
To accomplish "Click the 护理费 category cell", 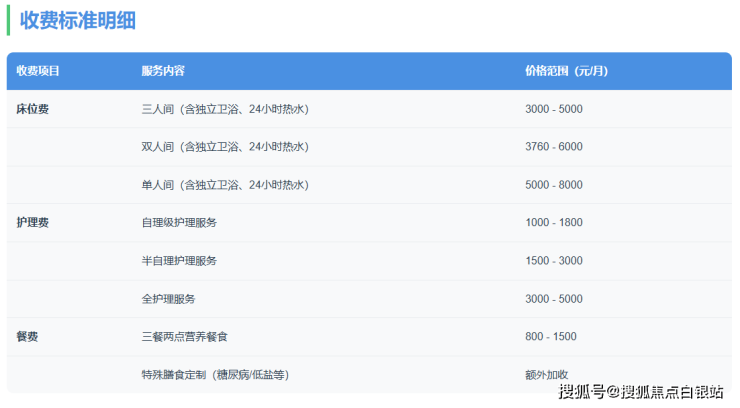I will (x=33, y=223).
